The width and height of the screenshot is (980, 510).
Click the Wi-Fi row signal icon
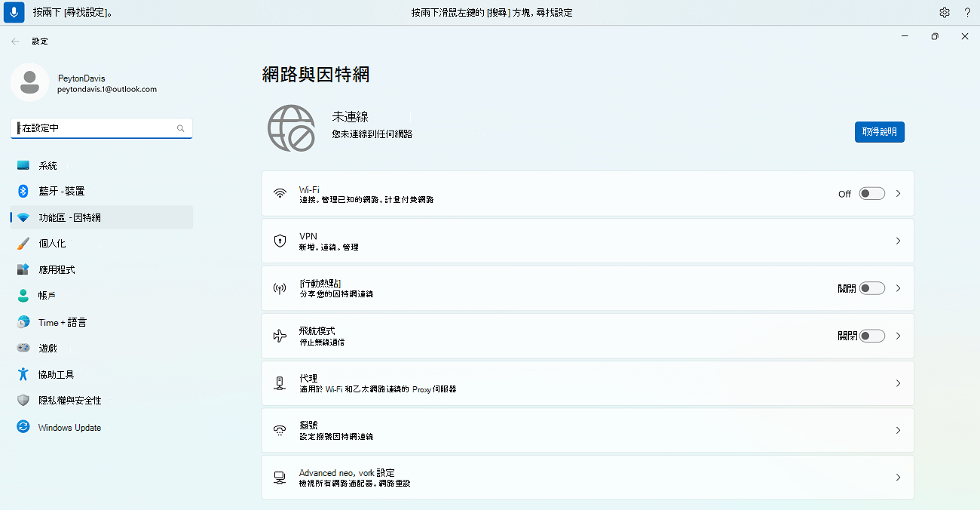pos(280,194)
